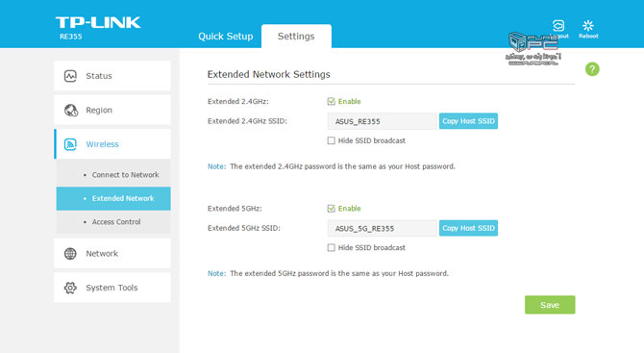
Task: Click the Region globe icon
Action: [70, 111]
